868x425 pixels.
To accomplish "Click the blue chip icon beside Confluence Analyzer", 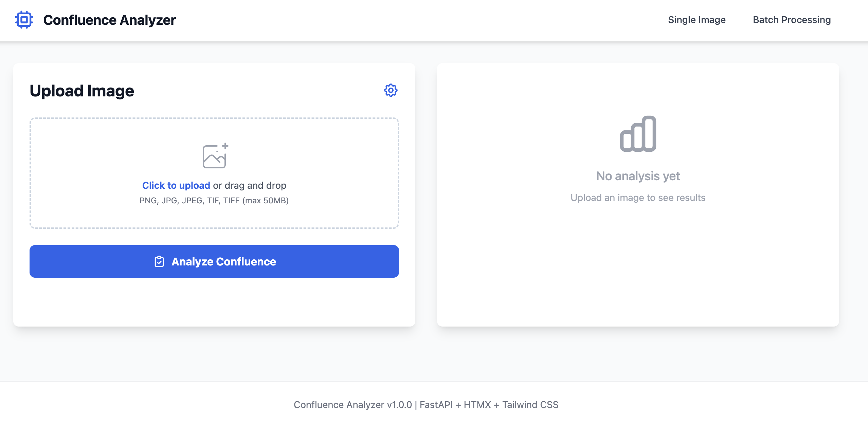I will [25, 20].
